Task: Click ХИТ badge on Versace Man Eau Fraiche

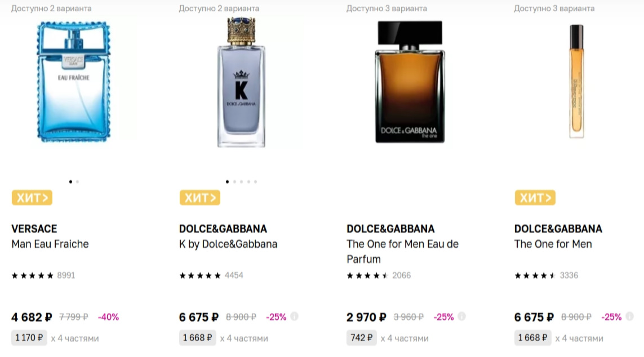Action: point(32,198)
